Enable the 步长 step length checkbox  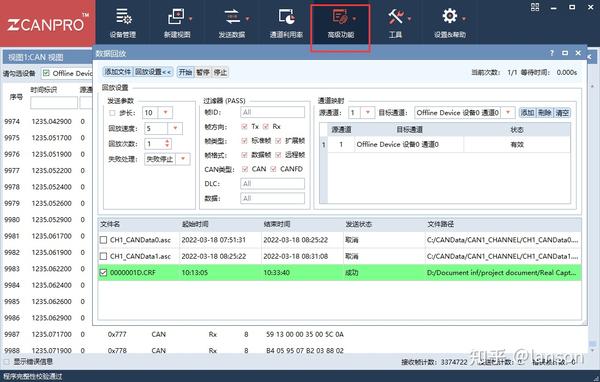click(112, 113)
